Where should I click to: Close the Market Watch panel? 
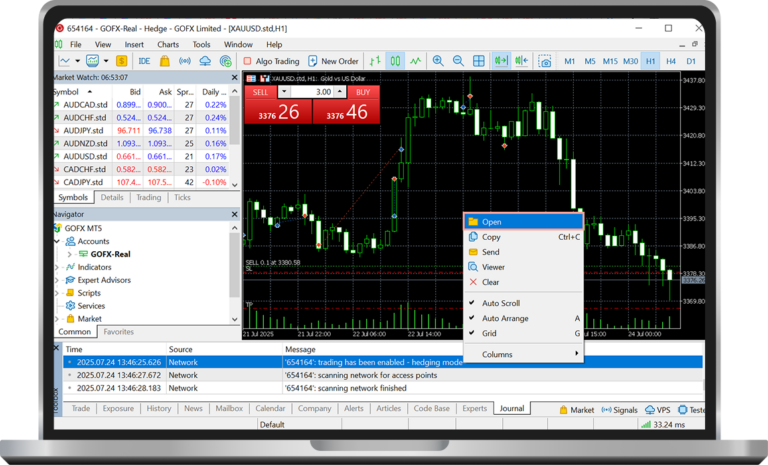(235, 77)
